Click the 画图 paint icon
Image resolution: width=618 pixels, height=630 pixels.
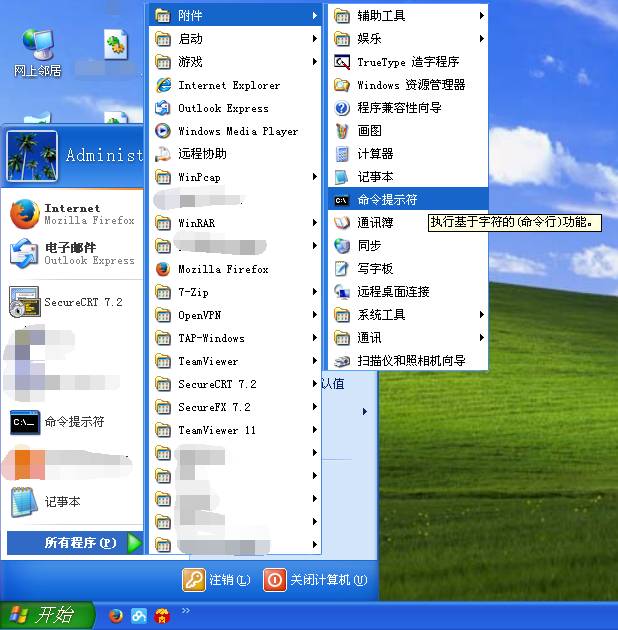click(x=342, y=131)
